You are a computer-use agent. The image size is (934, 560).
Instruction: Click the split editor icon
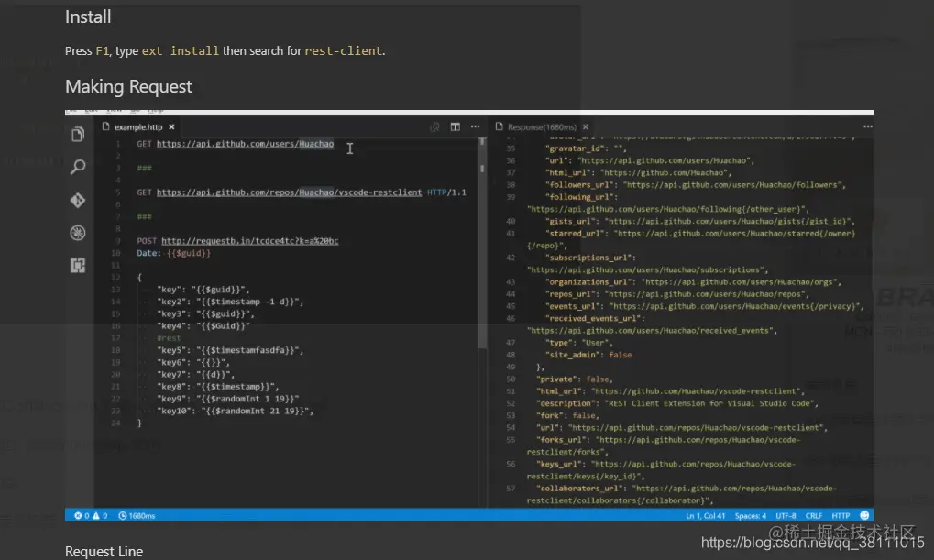pos(456,126)
